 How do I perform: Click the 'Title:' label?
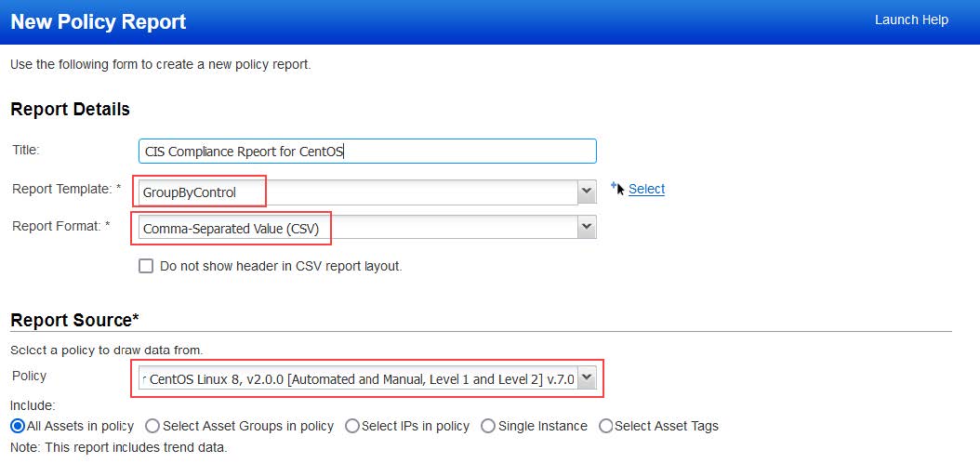pos(26,150)
